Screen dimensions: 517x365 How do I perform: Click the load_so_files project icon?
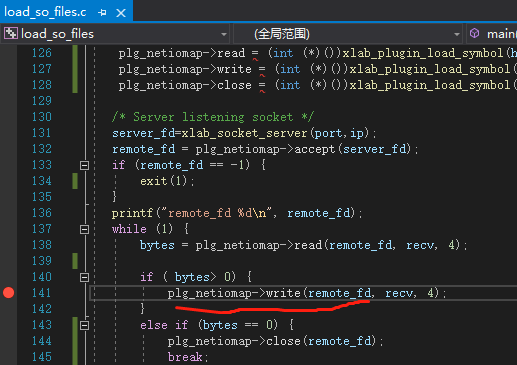pos(11,33)
